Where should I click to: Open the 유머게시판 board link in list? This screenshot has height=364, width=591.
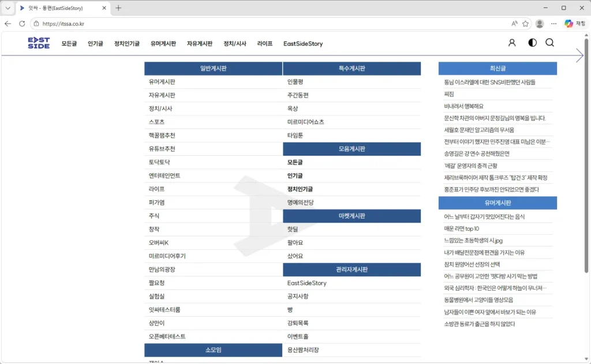coord(162,82)
